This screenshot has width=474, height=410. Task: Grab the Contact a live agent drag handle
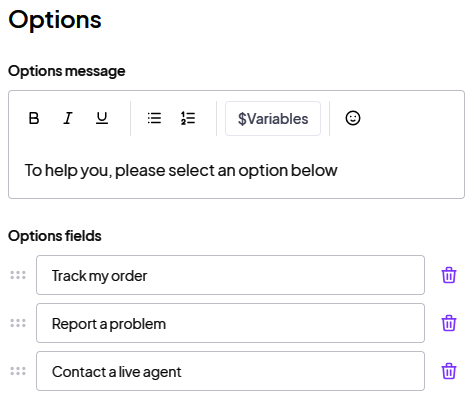(x=18, y=371)
